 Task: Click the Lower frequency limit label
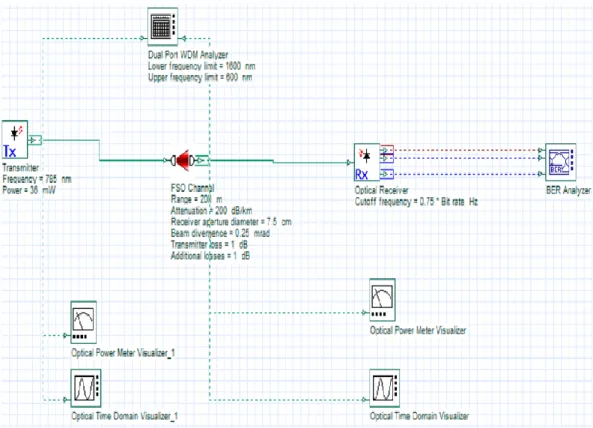(202, 66)
